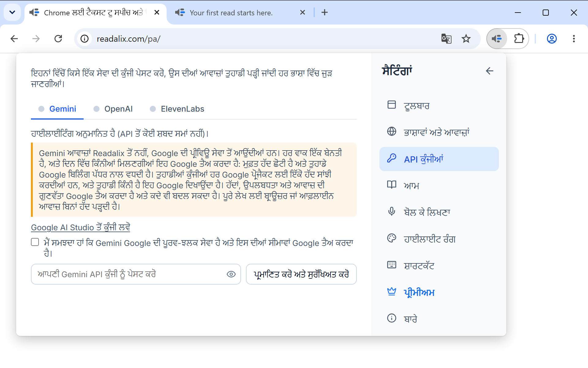Click the ਸੈਟਿੰਗਾਂ settings heading text

pyautogui.click(x=397, y=71)
